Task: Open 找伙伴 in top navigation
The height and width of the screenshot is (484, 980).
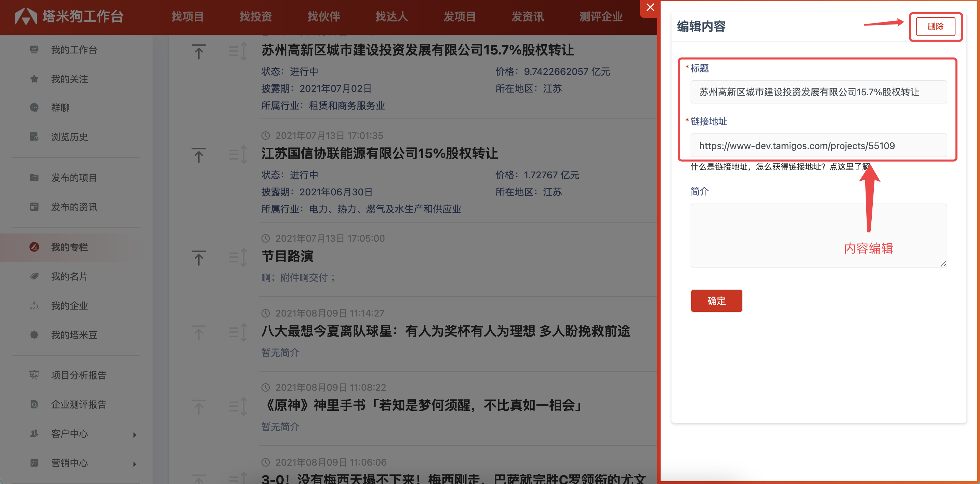Action: click(x=324, y=16)
